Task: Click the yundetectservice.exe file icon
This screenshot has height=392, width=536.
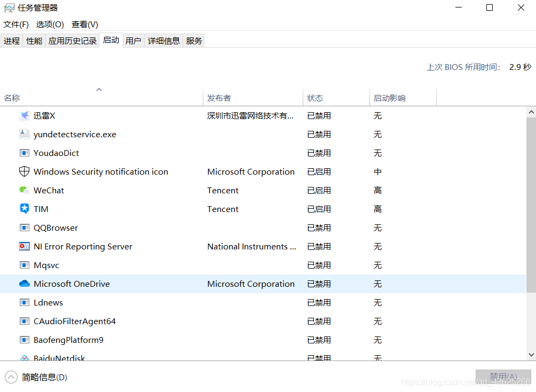Action: click(x=24, y=134)
